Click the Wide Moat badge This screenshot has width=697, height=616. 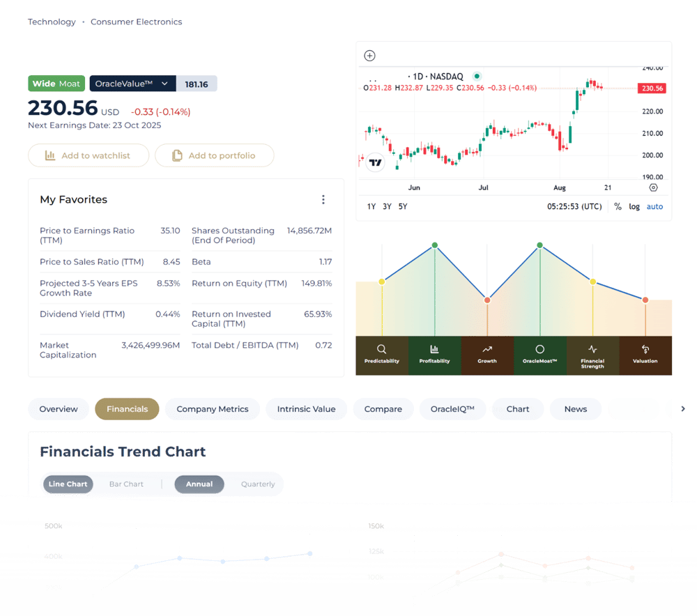tap(56, 84)
